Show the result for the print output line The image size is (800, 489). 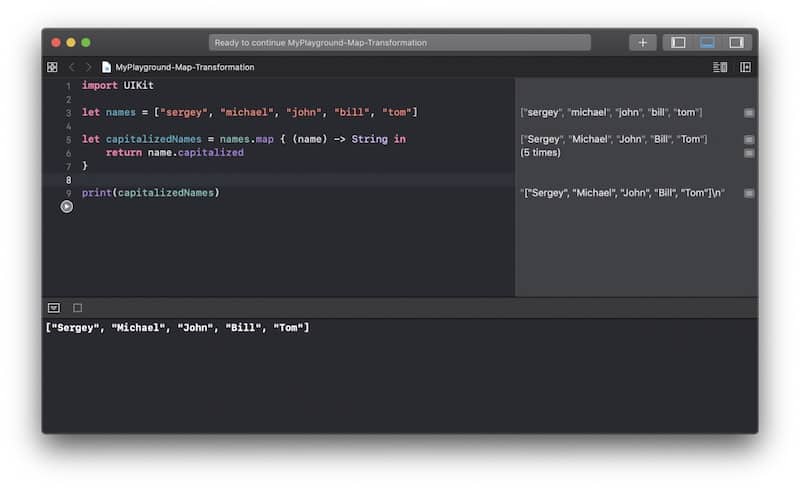point(748,193)
